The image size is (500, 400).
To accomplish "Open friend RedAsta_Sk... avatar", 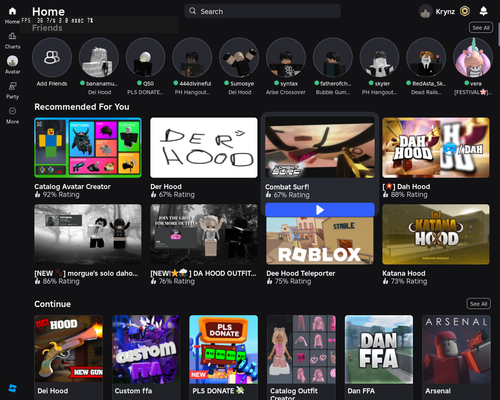I will coord(426,57).
